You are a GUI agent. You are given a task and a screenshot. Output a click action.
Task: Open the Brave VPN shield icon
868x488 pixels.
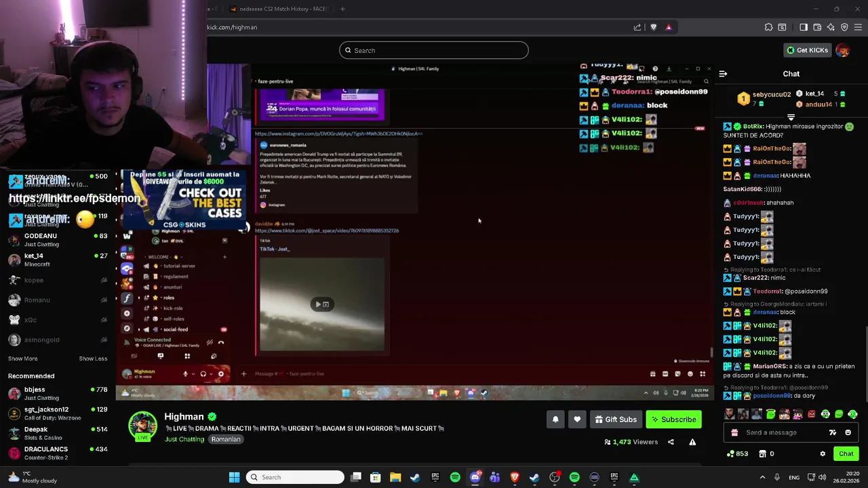click(844, 27)
